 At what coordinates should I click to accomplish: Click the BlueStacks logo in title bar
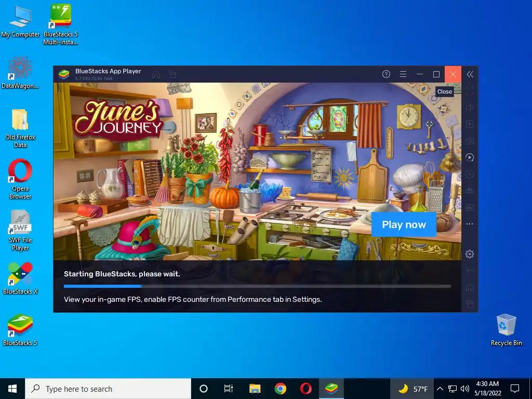(64, 74)
